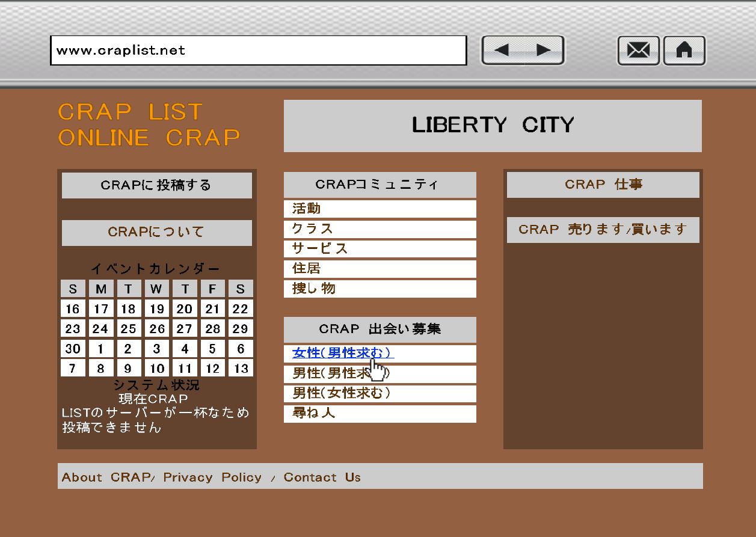
Task: Choose the 3 cell in the calendar
Action: point(156,349)
